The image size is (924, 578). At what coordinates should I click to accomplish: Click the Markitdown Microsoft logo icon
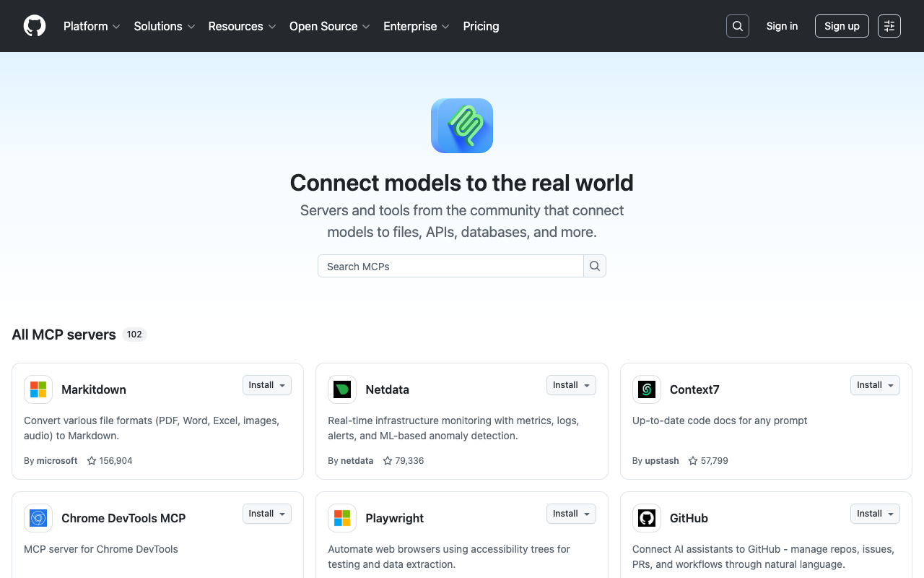tap(38, 389)
